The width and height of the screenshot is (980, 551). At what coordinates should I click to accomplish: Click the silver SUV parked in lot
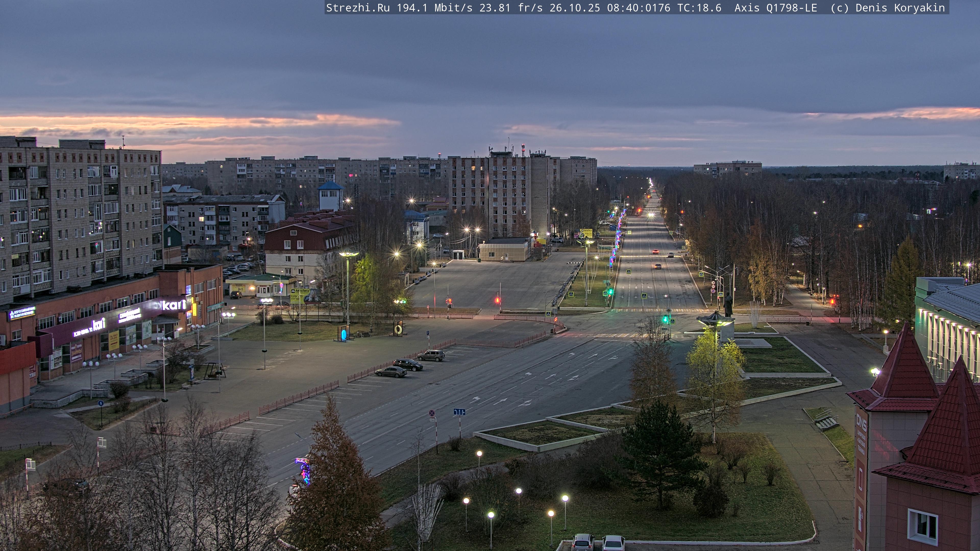[431, 356]
